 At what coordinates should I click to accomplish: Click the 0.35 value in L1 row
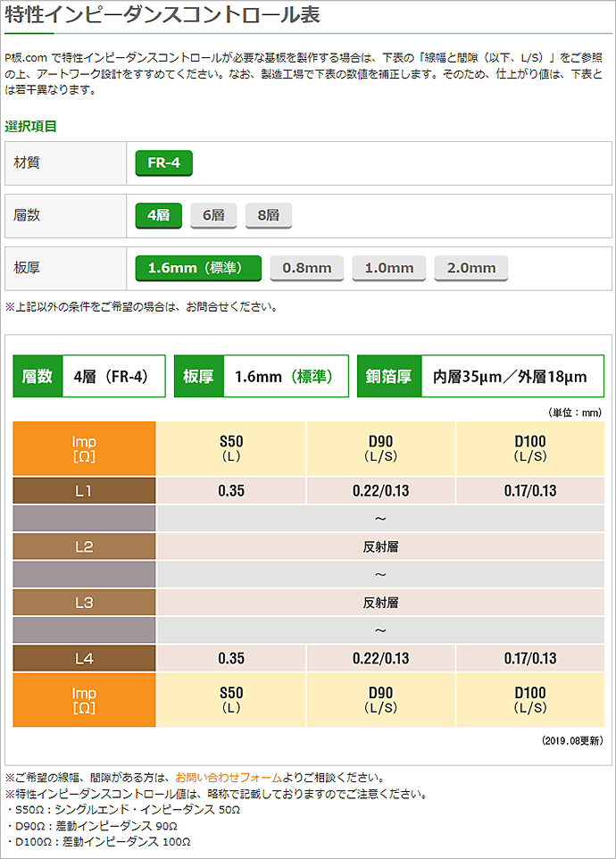click(231, 490)
